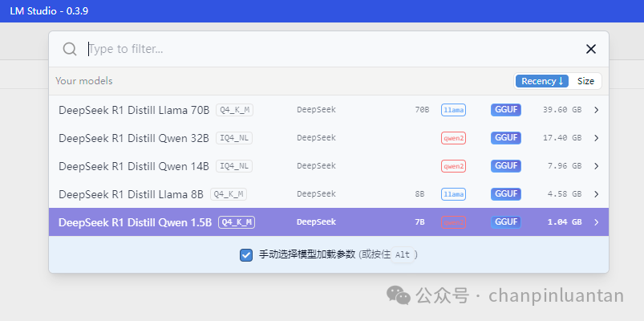Click the Q4_K_M badge on Qwen 1.5B
Screen dimensions: 644x321
pyautogui.click(x=237, y=222)
